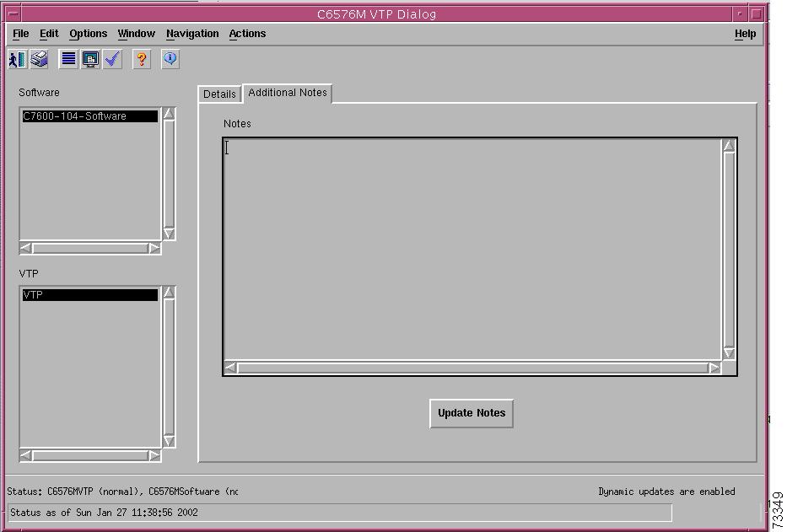Screen dimensions: 787x532
Task: Click the Update Notes button
Action: coord(472,413)
